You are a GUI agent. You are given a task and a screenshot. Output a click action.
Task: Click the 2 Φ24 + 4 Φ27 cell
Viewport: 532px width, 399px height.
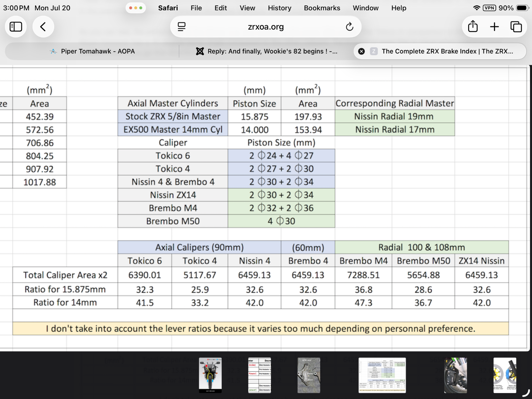point(281,156)
